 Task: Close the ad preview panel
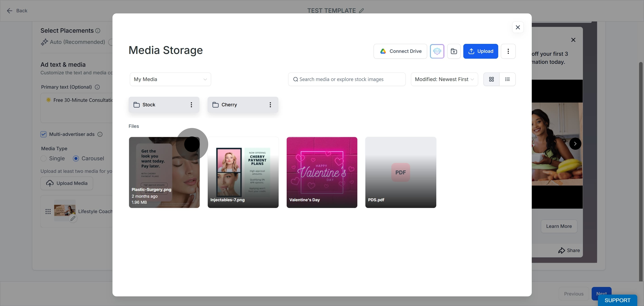pos(573,40)
